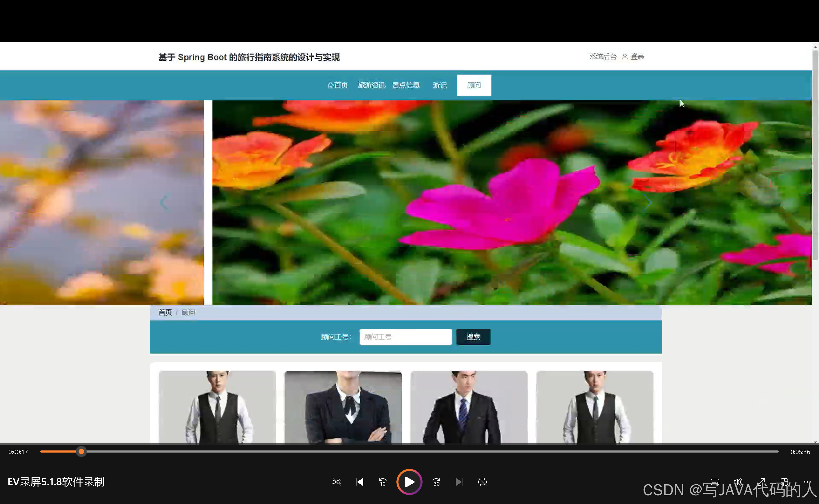The image size is (819, 504).
Task: Go to next track
Action: pos(459,482)
